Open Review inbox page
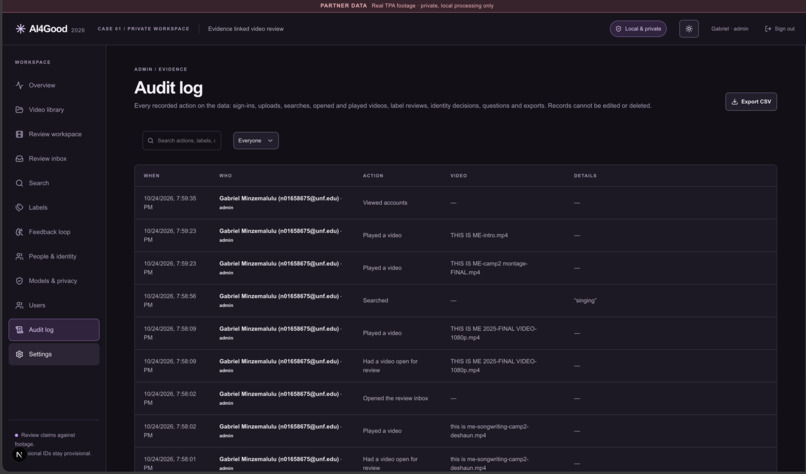Viewport: 806px width, 474px height. [54, 158]
